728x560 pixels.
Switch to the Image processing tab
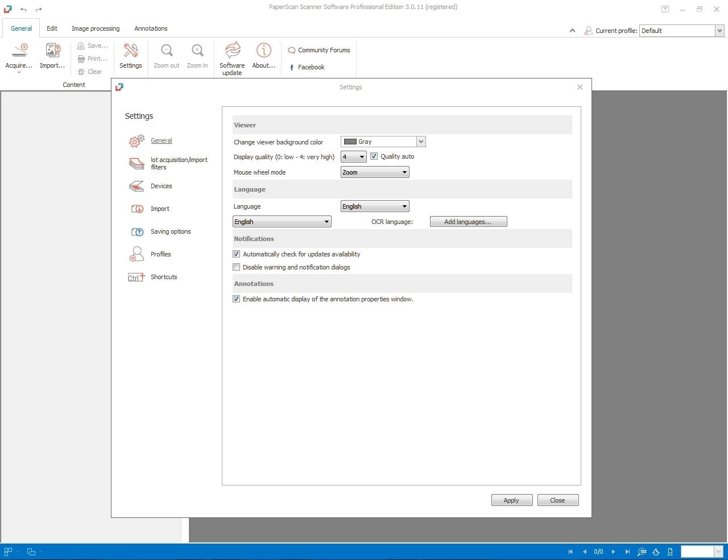coord(96,28)
